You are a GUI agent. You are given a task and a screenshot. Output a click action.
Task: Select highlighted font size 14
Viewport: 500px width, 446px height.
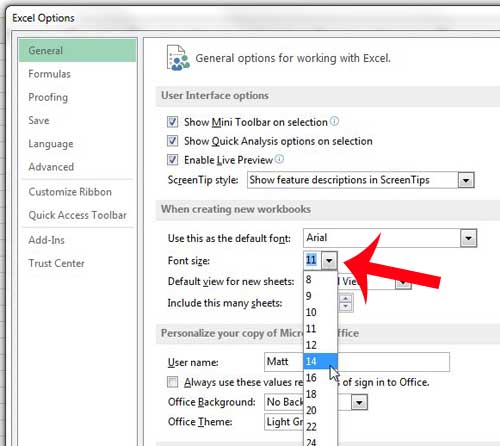coord(320,361)
